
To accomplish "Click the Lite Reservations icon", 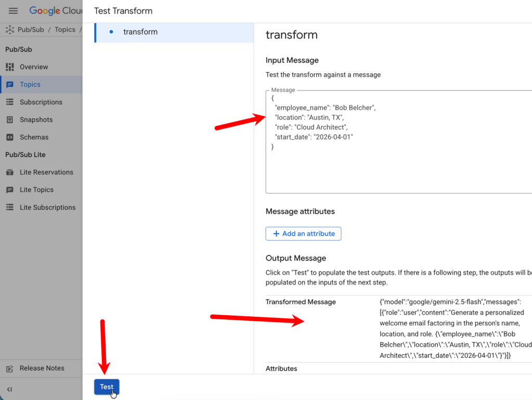I will 10,172.
